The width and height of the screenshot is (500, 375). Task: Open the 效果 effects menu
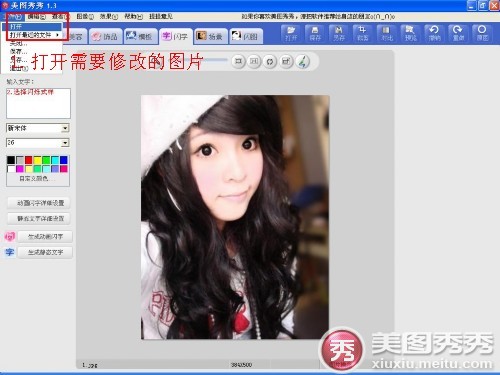click(x=109, y=16)
